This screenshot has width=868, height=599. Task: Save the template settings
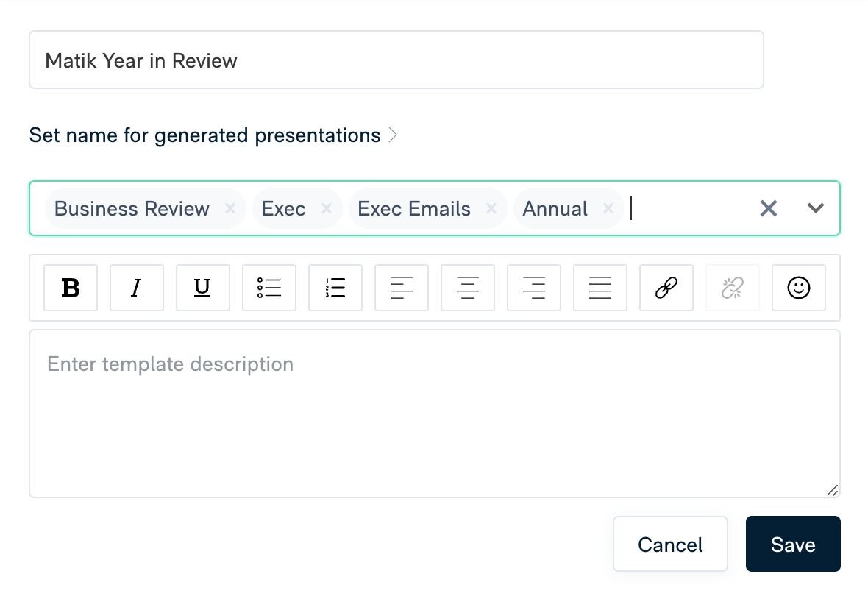click(x=793, y=545)
